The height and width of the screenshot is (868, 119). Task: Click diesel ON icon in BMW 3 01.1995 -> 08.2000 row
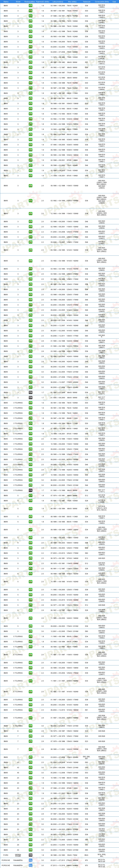pos(30,398)
